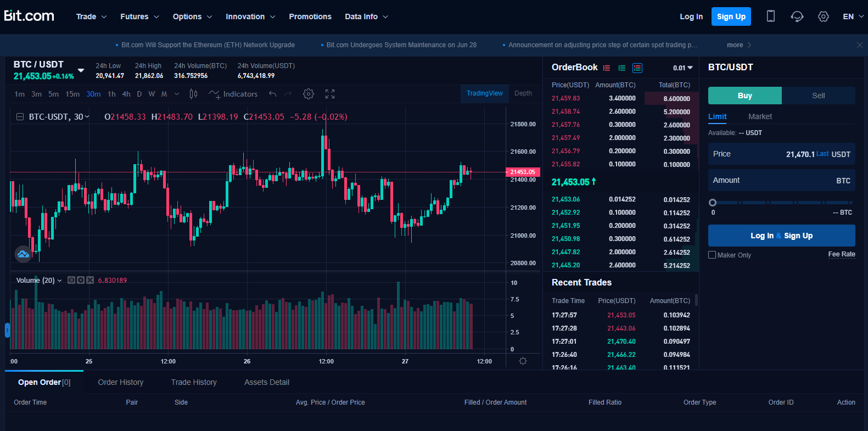Image resolution: width=868 pixels, height=431 pixels.
Task: Open the site settings gear in header
Action: 823,16
